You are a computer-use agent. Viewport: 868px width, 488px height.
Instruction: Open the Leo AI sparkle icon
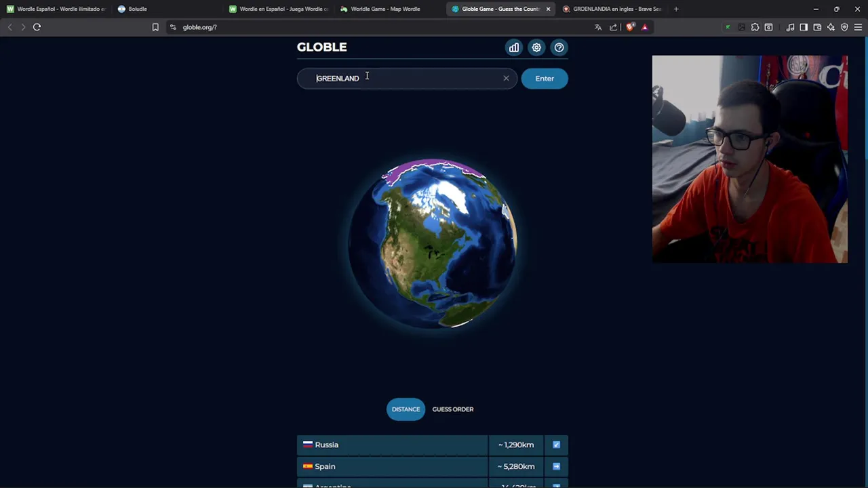831,27
